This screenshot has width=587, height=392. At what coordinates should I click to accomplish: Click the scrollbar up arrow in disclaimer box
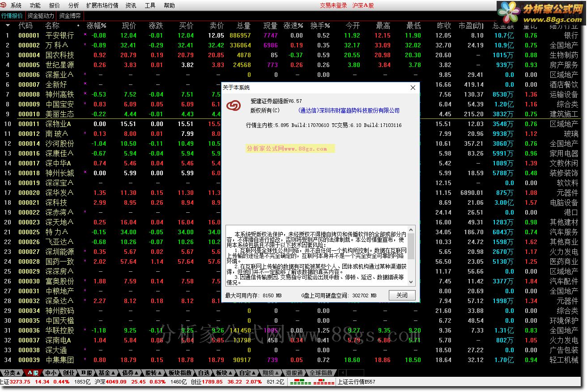pyautogui.click(x=411, y=229)
